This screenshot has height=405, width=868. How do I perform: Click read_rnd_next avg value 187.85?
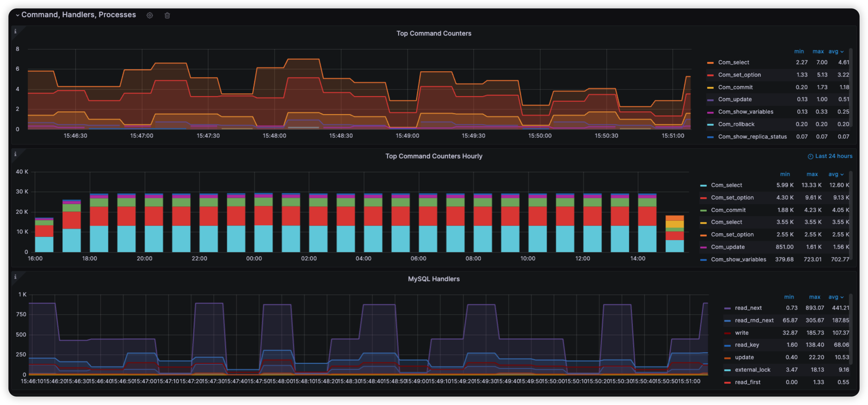point(841,320)
